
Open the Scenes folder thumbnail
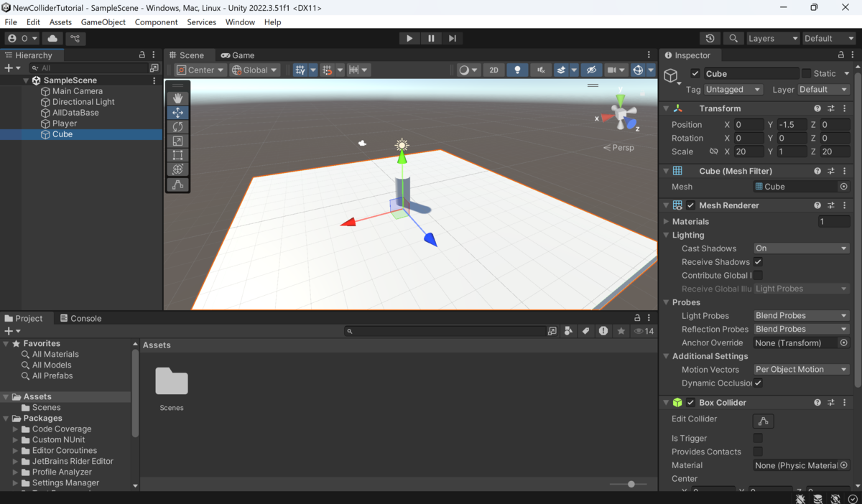[172, 382]
